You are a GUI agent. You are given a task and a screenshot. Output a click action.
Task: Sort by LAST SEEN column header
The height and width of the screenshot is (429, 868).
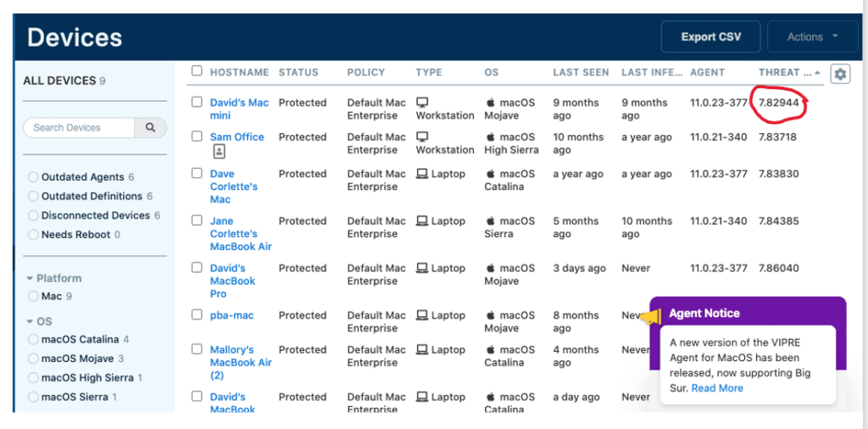(581, 72)
